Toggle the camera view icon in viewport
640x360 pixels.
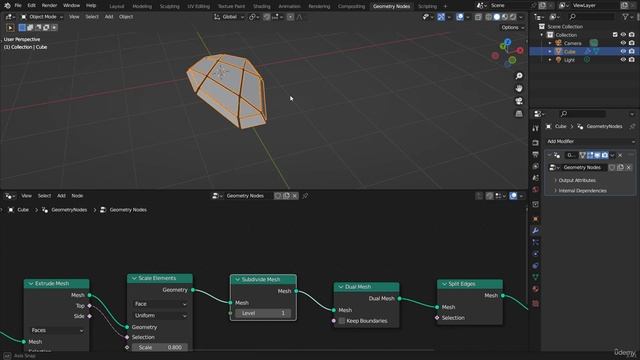coord(519,101)
